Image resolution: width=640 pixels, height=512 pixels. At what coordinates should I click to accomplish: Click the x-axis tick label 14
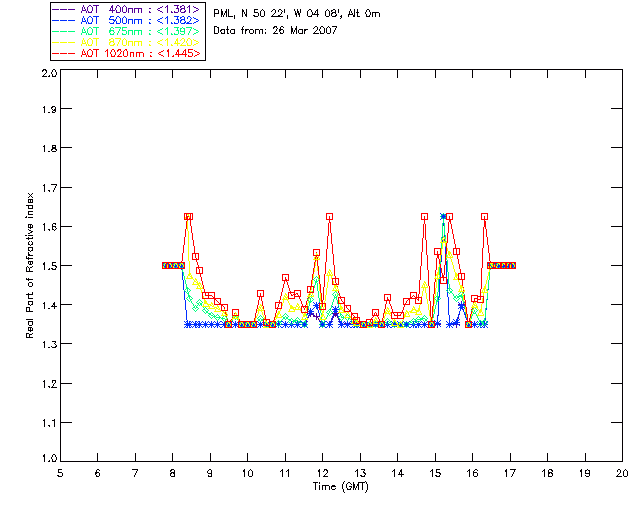pos(398,473)
